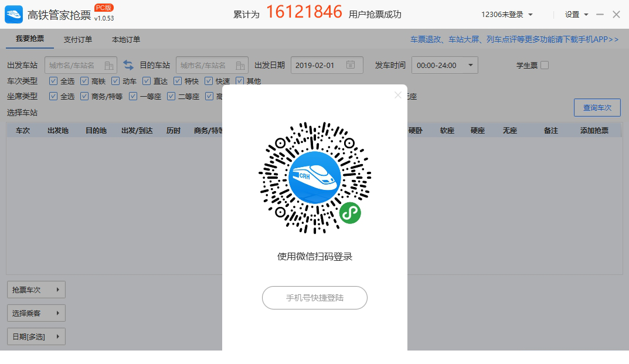
Task: Toggle 全选 in the 车次类型 row
Action: 53,81
